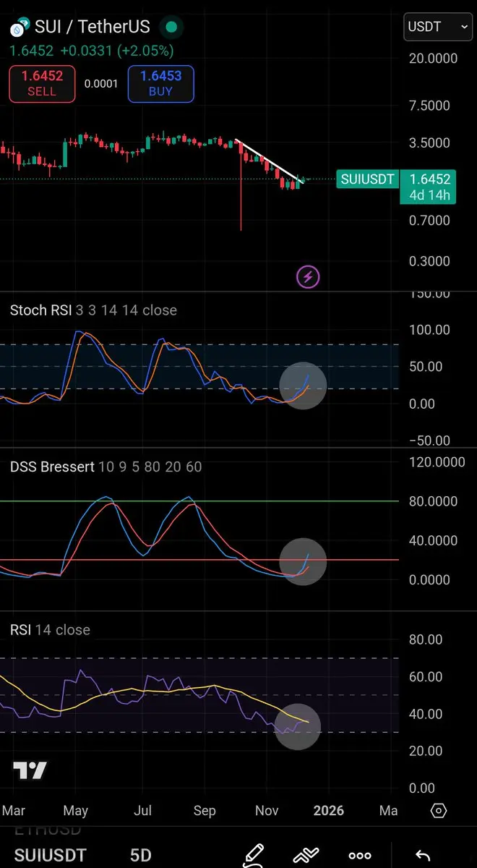This screenshot has height=868, width=477.
Task: Open the drawing tools pencil icon
Action: coord(254,854)
